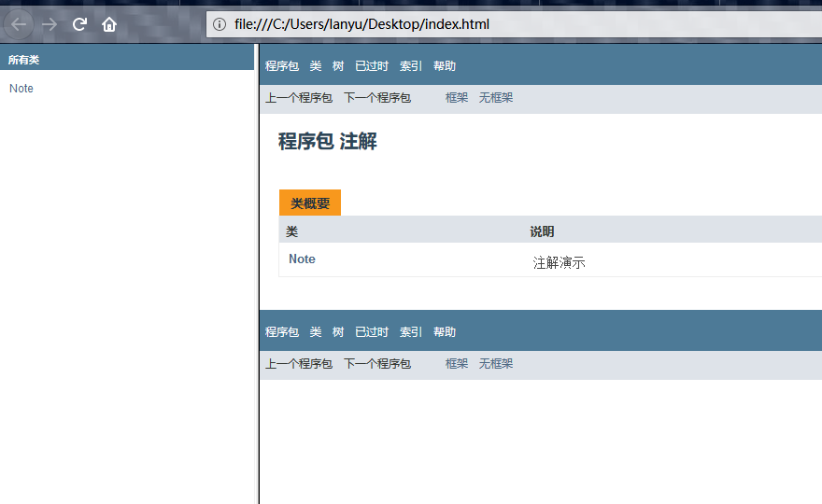Click the bottom 框架 link
Screen dimensions: 822x504
(x=457, y=364)
